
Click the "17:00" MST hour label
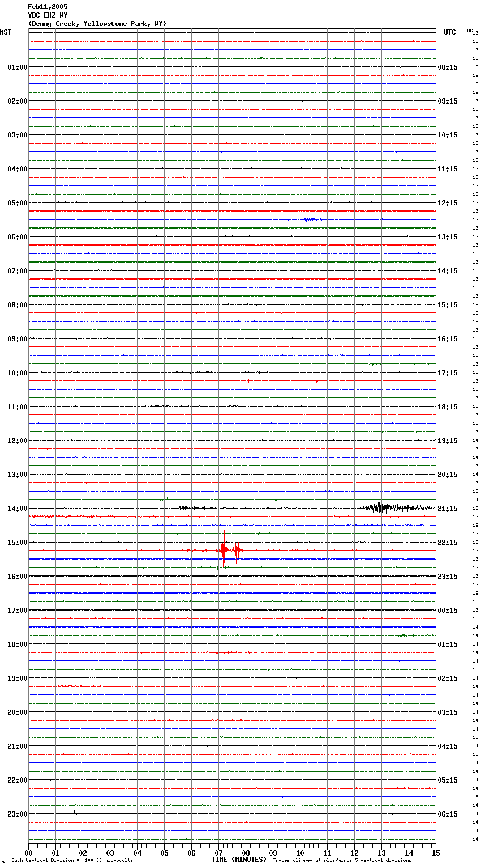[x=17, y=611]
